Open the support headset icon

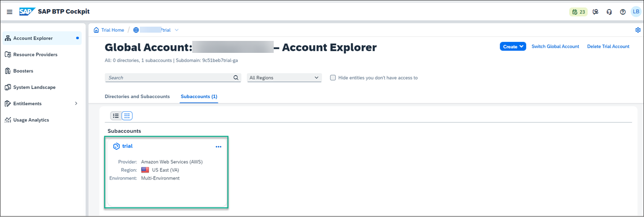(609, 12)
